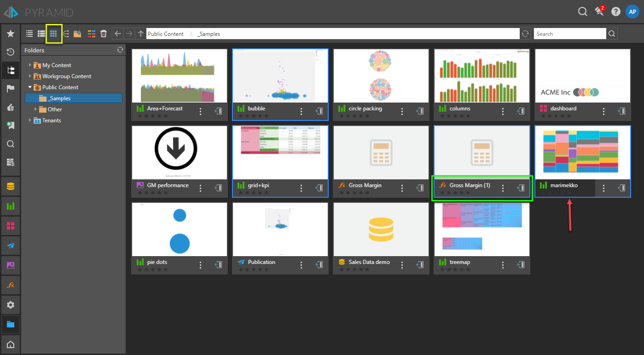
Task: Click the orange Formulate fx sidebar icon
Action: [x=10, y=285]
